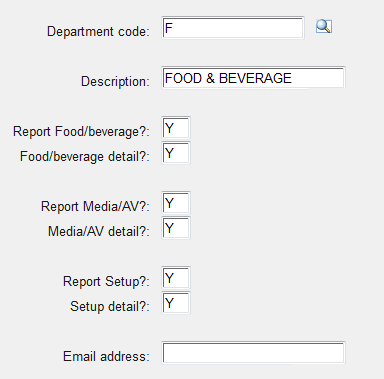The width and height of the screenshot is (384, 379).
Task: Click the Media/AV detail Y/N box
Action: tap(176, 228)
